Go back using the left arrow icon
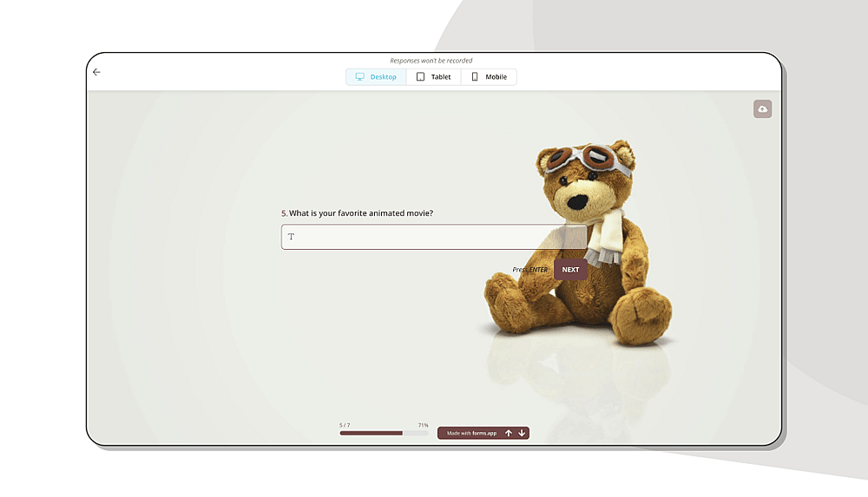This screenshot has width=868, height=497. pyautogui.click(x=96, y=72)
